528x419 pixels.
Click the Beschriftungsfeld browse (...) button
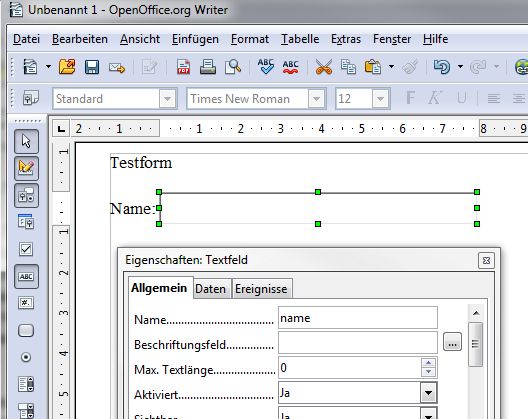452,342
